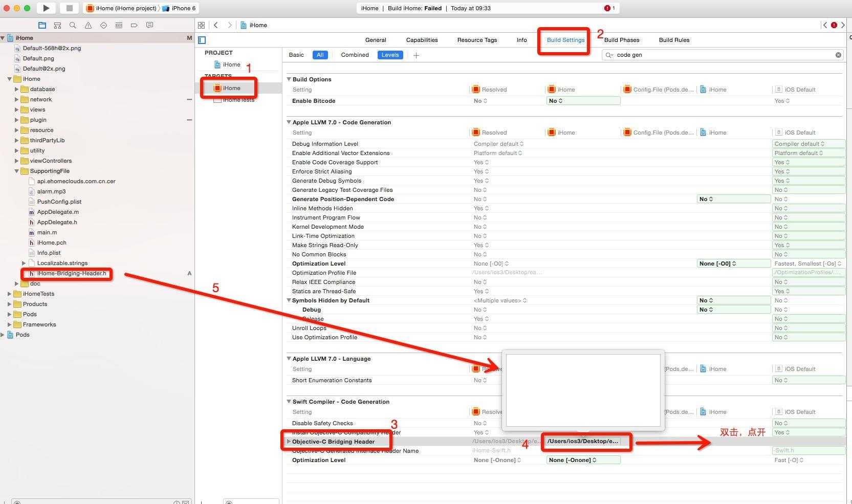Image resolution: width=852 pixels, height=504 pixels.
Task: Open the Build Phases tab
Action: coord(622,40)
